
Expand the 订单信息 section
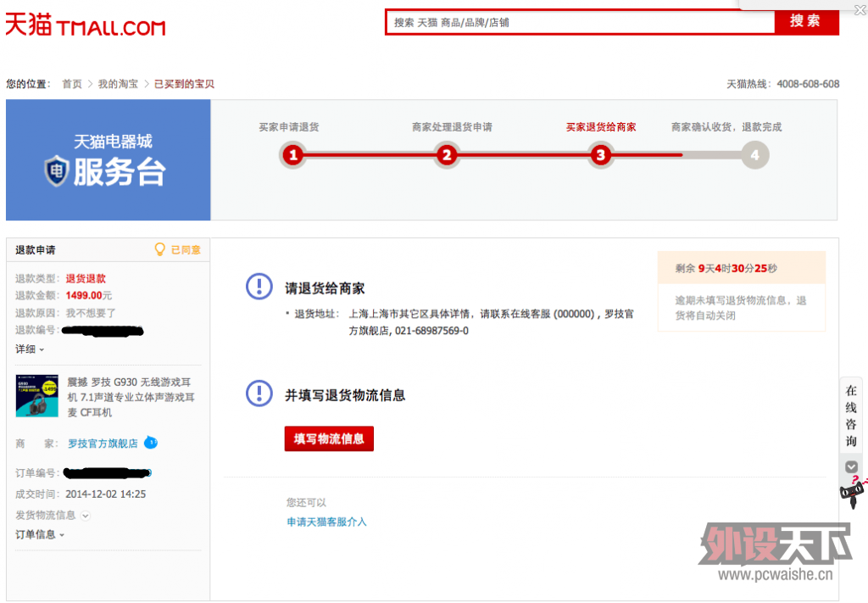(x=40, y=534)
